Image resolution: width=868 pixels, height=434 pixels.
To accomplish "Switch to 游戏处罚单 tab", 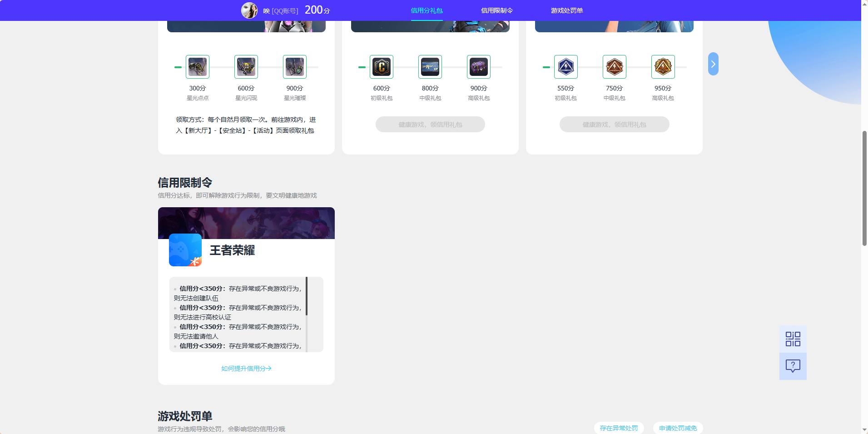I will click(567, 10).
